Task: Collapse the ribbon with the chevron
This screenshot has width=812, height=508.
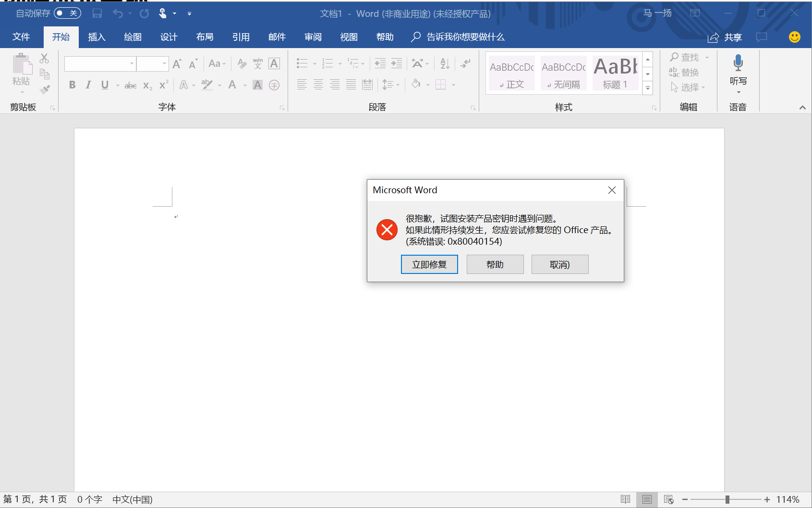Action: pos(802,108)
